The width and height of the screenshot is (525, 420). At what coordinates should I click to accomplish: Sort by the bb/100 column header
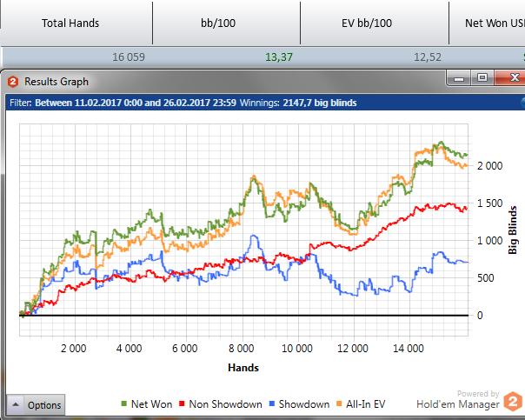(x=218, y=23)
